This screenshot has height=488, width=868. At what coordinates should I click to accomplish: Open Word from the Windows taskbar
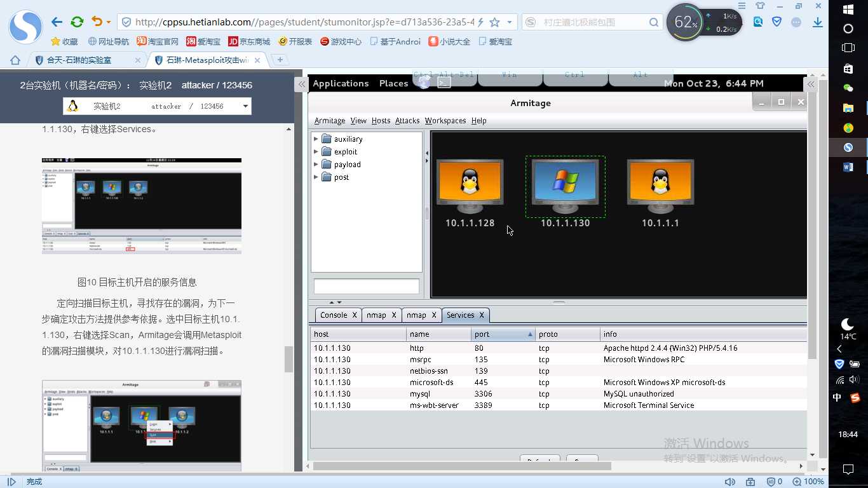tap(848, 167)
